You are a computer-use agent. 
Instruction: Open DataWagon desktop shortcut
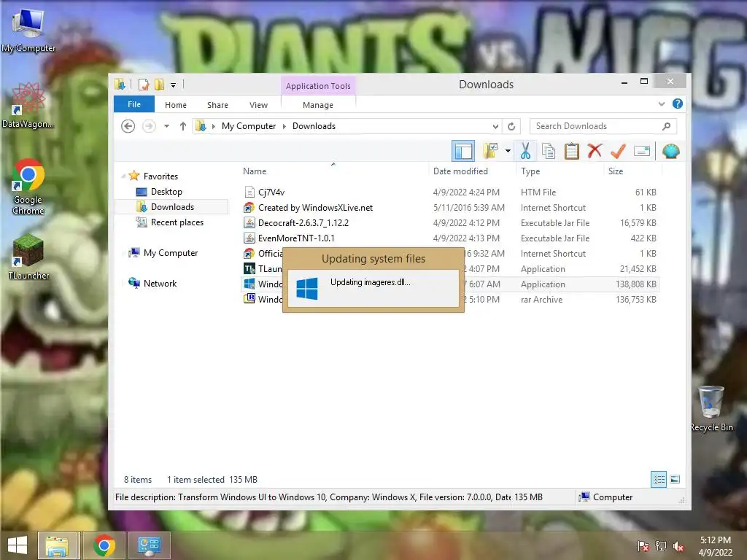coord(28,106)
